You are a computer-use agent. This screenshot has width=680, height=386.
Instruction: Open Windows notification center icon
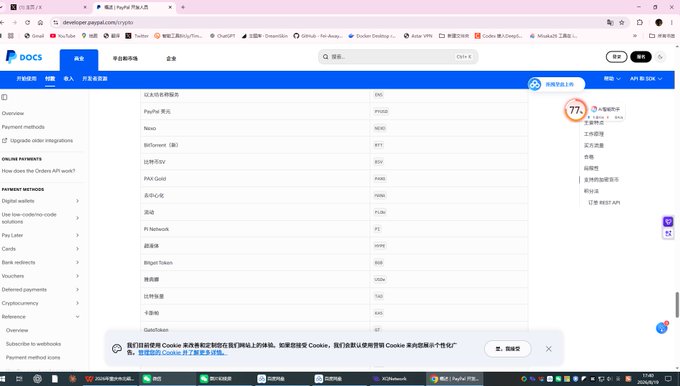tap(668, 379)
